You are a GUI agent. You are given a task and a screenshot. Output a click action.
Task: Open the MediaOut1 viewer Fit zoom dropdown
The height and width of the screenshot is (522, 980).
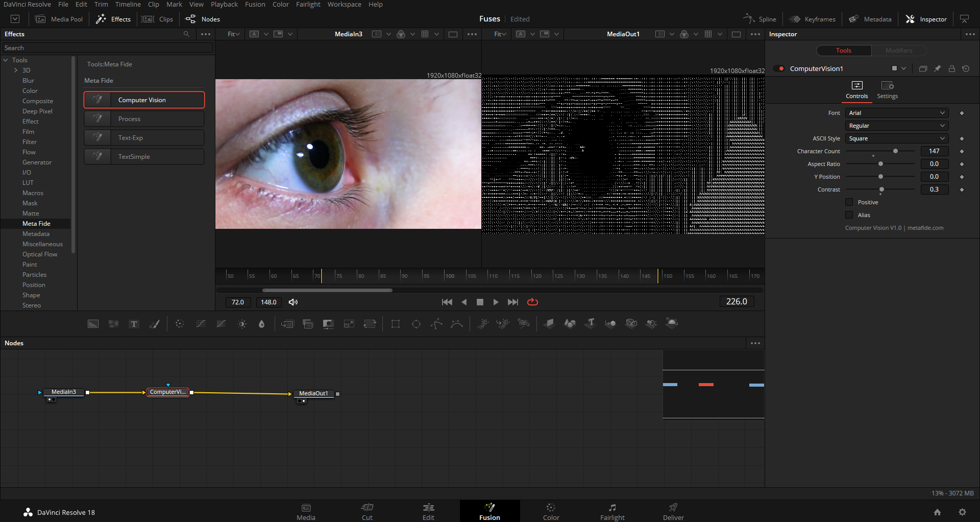pos(500,34)
